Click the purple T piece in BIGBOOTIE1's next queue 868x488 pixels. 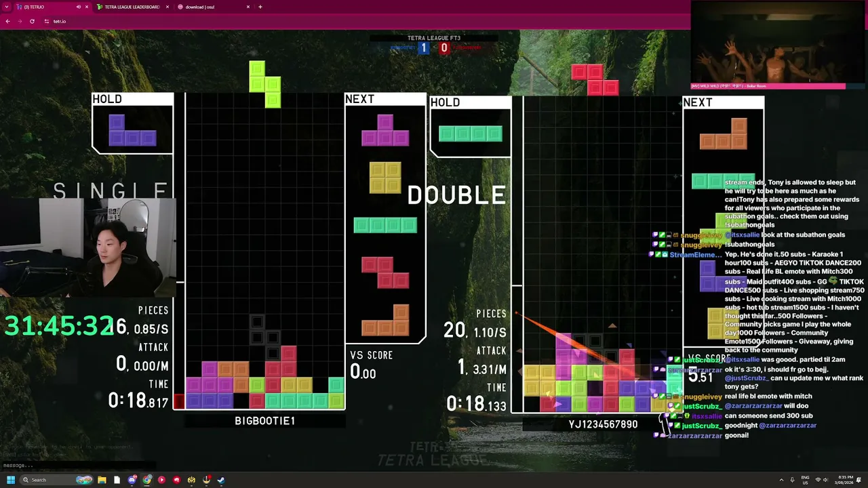385,130
